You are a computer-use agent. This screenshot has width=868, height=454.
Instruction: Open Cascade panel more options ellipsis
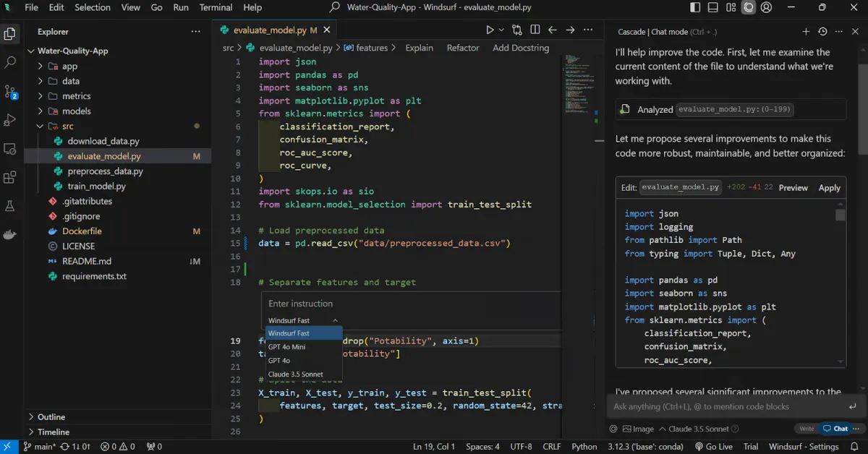point(838,32)
